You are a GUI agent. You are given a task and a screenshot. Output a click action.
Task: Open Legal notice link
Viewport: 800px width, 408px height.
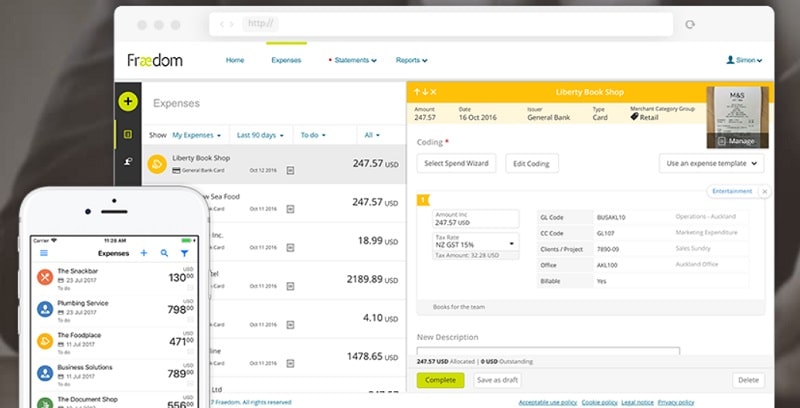tap(637, 402)
